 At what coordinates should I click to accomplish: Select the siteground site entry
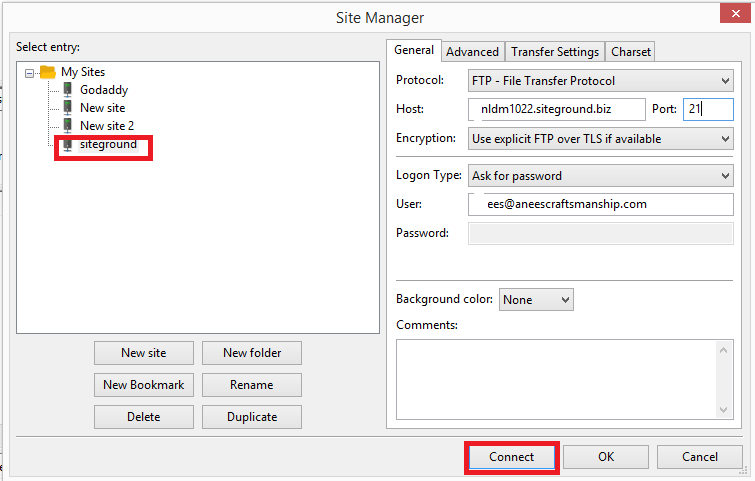click(x=108, y=144)
